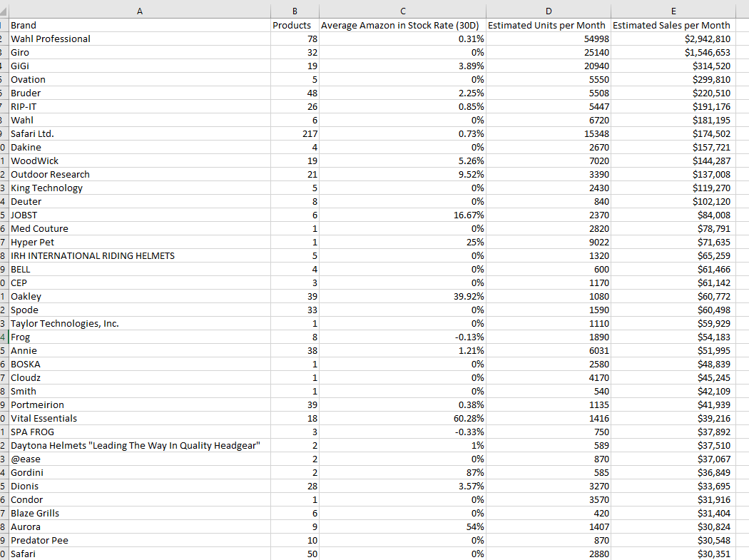Image resolution: width=749 pixels, height=560 pixels.
Task: Select the CEP brand cell
Action: [x=140, y=283]
